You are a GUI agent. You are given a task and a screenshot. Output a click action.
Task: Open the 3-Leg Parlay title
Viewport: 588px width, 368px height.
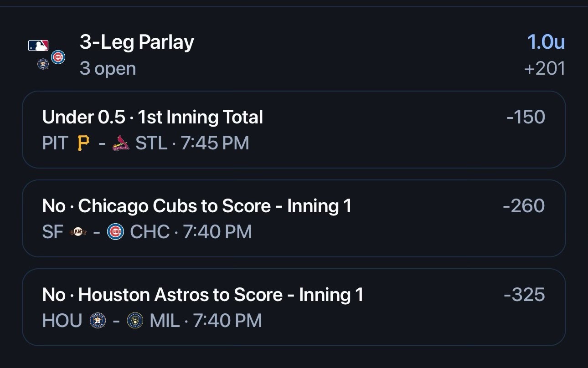137,43
